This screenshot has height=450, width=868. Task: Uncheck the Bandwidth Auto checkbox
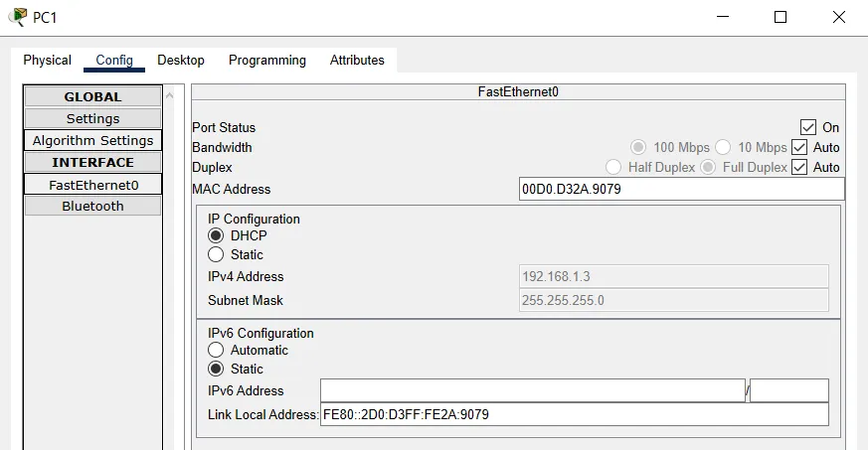(x=799, y=147)
